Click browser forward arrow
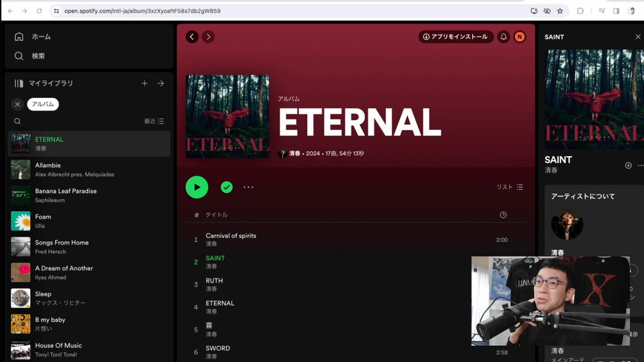The image size is (644, 362). coord(25,11)
